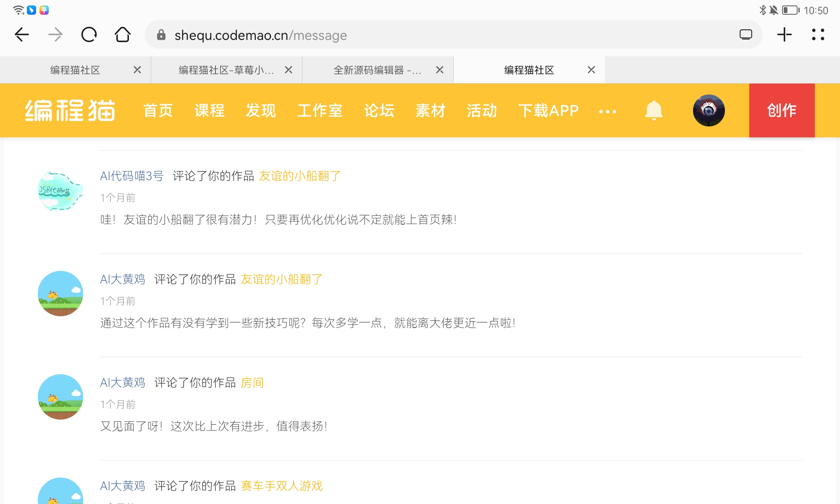The width and height of the screenshot is (840, 504).
Task: Open the 素材 navigation item
Action: [430, 110]
